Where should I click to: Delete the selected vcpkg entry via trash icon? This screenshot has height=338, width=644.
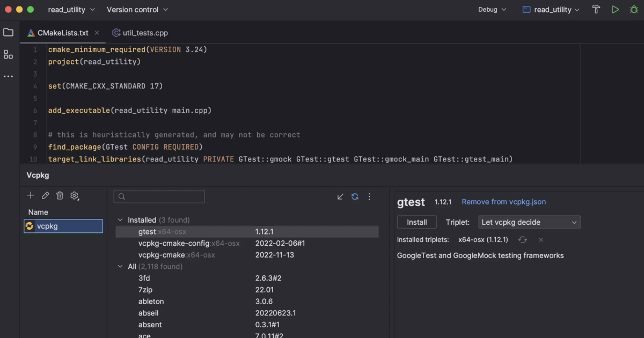[60, 195]
